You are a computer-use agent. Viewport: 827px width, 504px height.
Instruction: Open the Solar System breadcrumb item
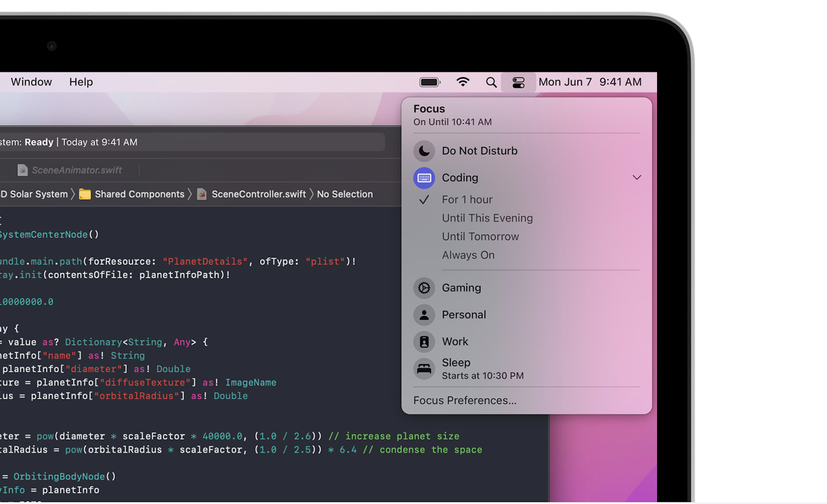(34, 194)
